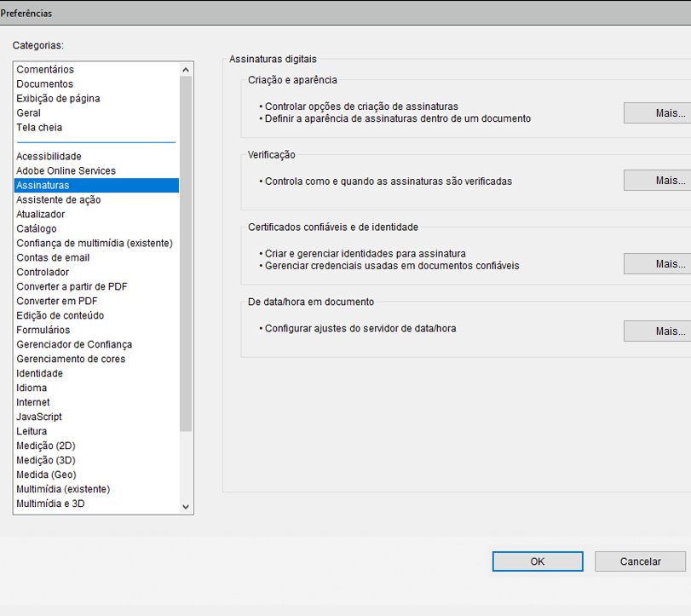Dismiss the dialog with Cancelar
Viewport: 691px width, 616px height.
(x=640, y=561)
